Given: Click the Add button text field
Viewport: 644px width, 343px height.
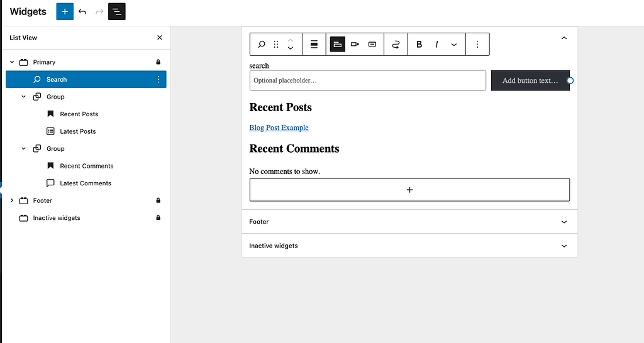Looking at the screenshot, I should click(530, 80).
